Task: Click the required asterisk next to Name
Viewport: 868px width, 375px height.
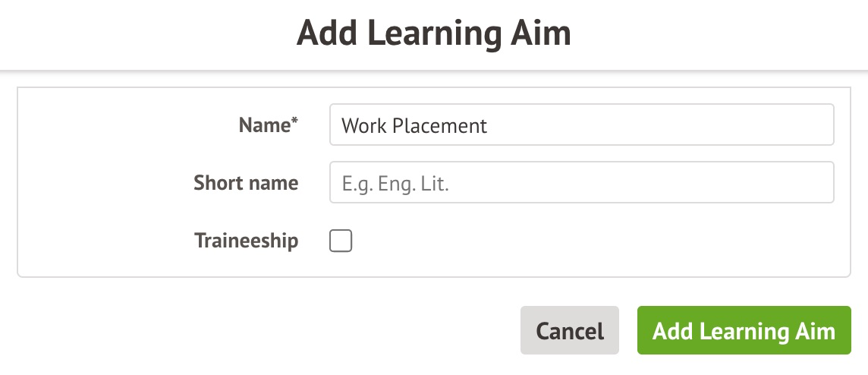Action: coord(295,121)
